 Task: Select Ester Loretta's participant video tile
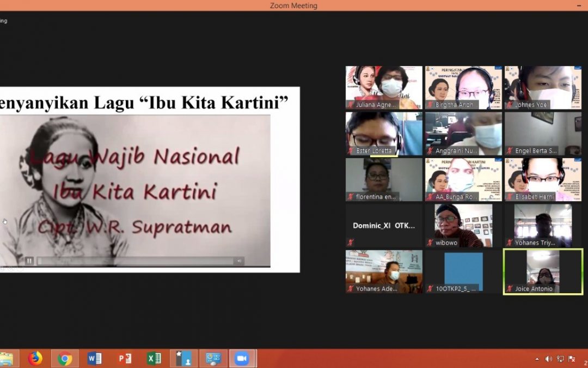point(383,132)
